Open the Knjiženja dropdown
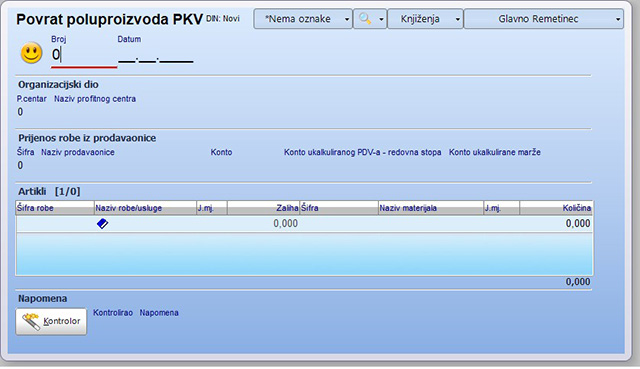 pyautogui.click(x=425, y=19)
